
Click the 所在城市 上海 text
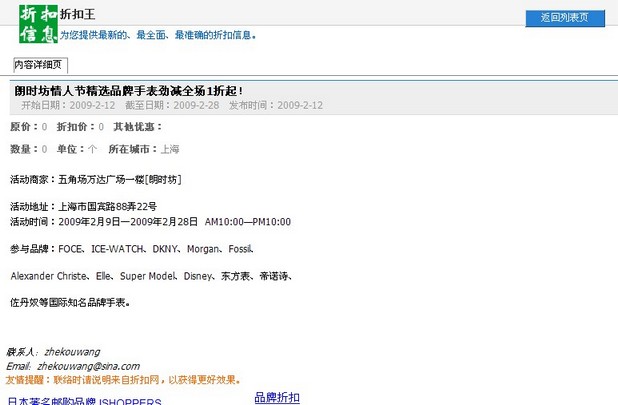pyautogui.click(x=144, y=149)
